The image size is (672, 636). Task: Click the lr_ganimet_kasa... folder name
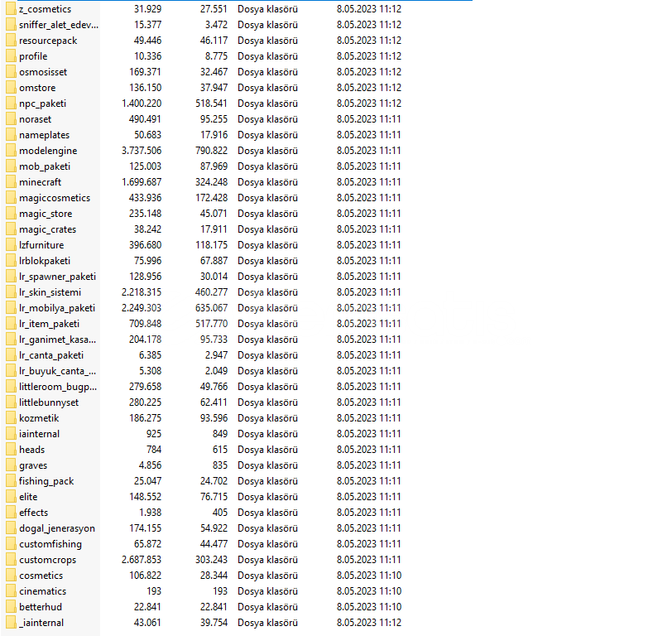(57, 340)
